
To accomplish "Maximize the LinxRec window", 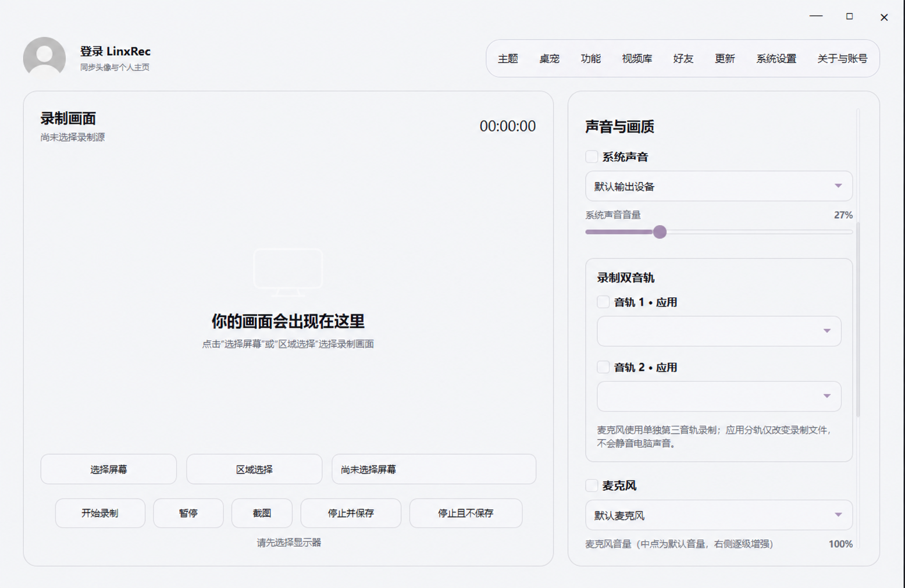I will [x=849, y=16].
